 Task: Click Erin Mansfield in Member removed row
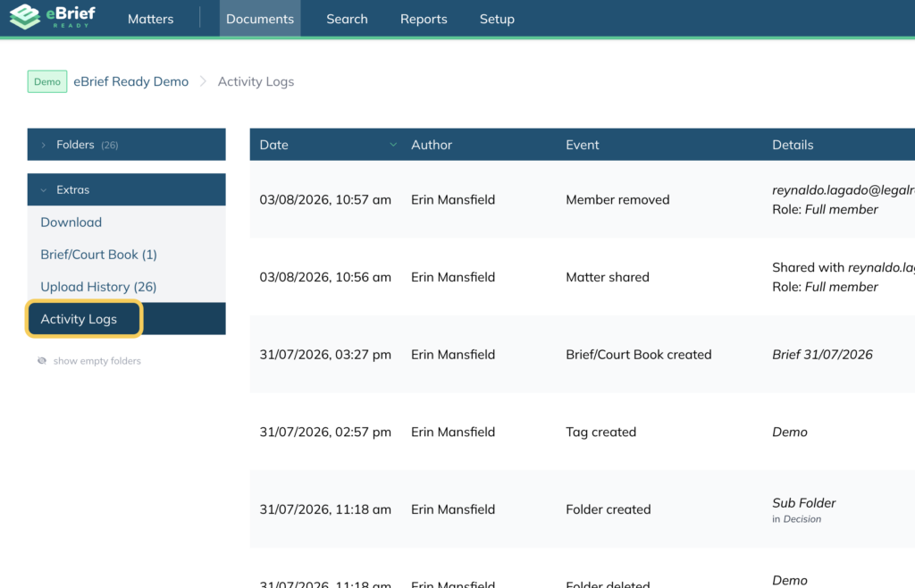pyautogui.click(x=453, y=199)
